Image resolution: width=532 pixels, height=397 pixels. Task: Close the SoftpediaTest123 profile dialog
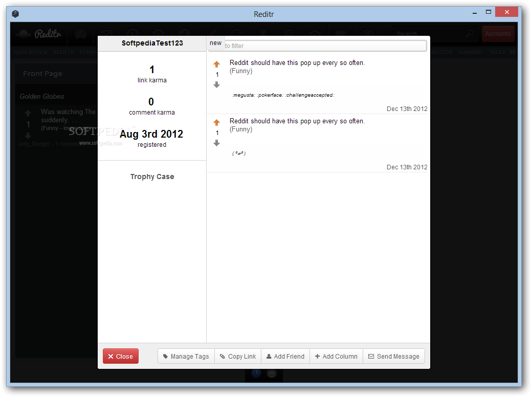tap(120, 356)
